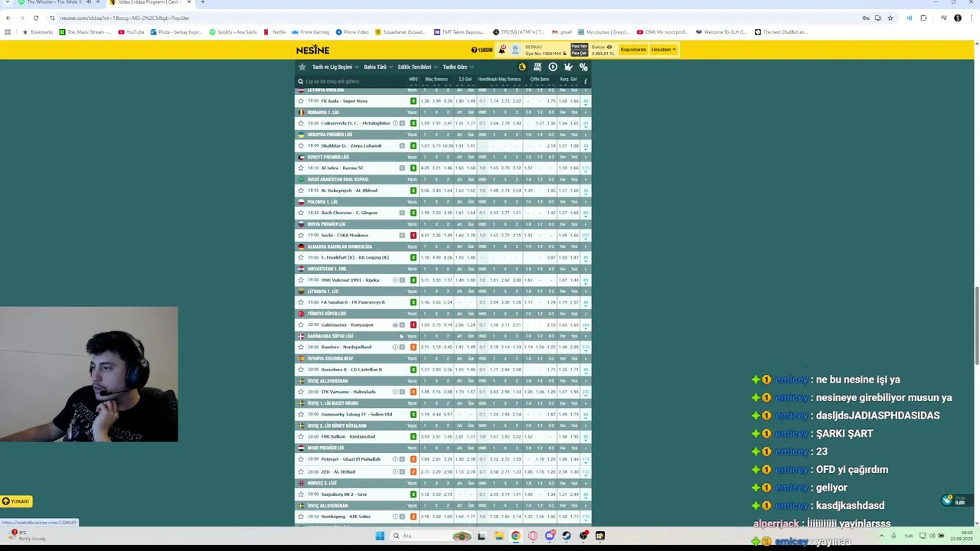The image size is (980, 551).
Task: Favorite the Barcelona B - CD Castellon B match
Action: click(301, 370)
